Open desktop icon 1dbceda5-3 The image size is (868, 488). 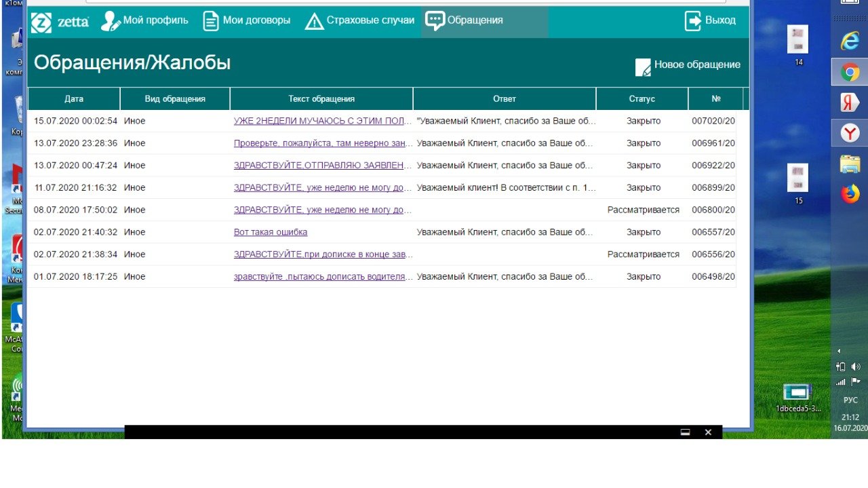click(798, 397)
